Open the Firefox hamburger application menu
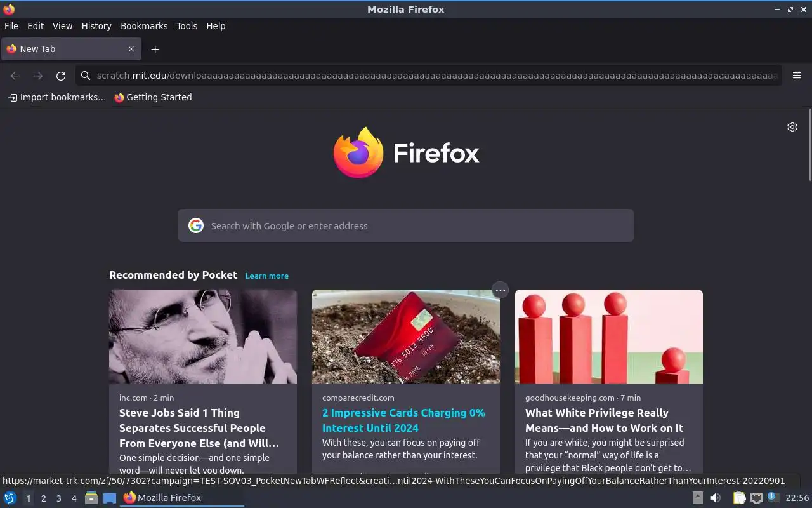 point(797,76)
